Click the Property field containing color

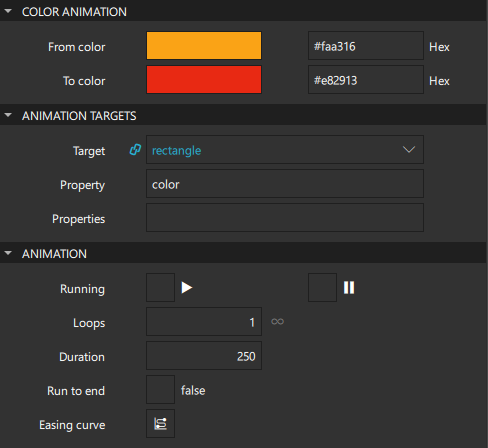point(285,184)
